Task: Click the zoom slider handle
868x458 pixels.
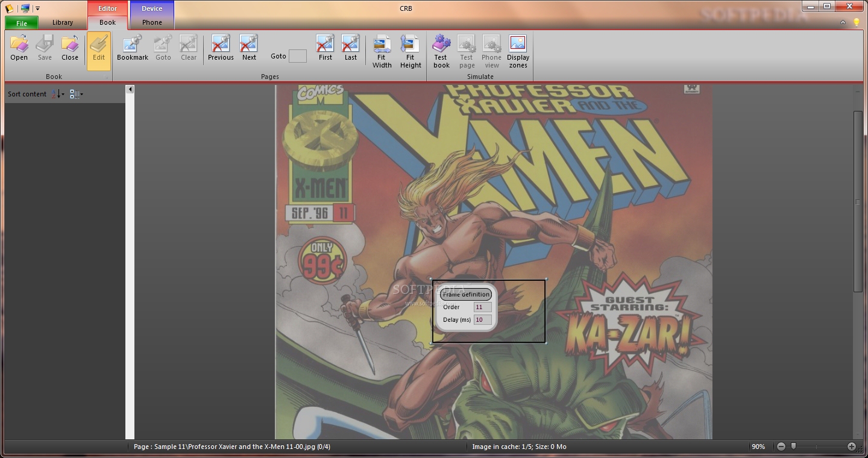Action: pyautogui.click(x=794, y=447)
